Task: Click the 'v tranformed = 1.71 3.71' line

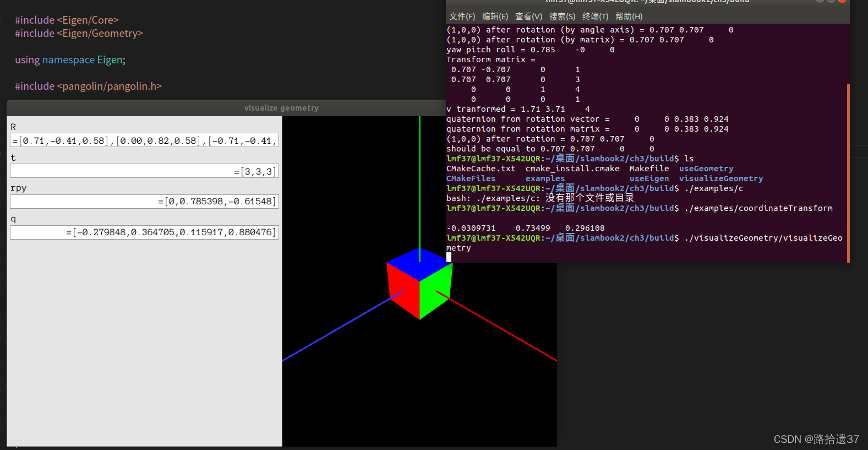Action: coord(518,109)
